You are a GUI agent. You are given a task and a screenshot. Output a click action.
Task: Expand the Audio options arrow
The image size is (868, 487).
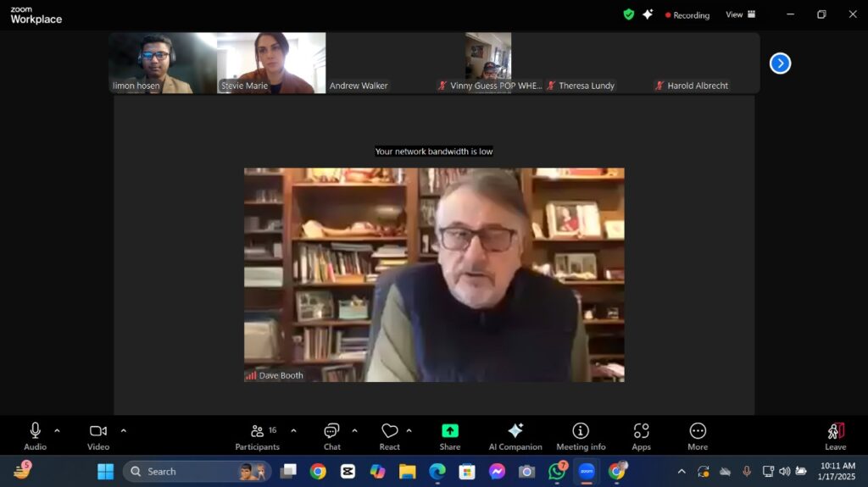pyautogui.click(x=57, y=430)
